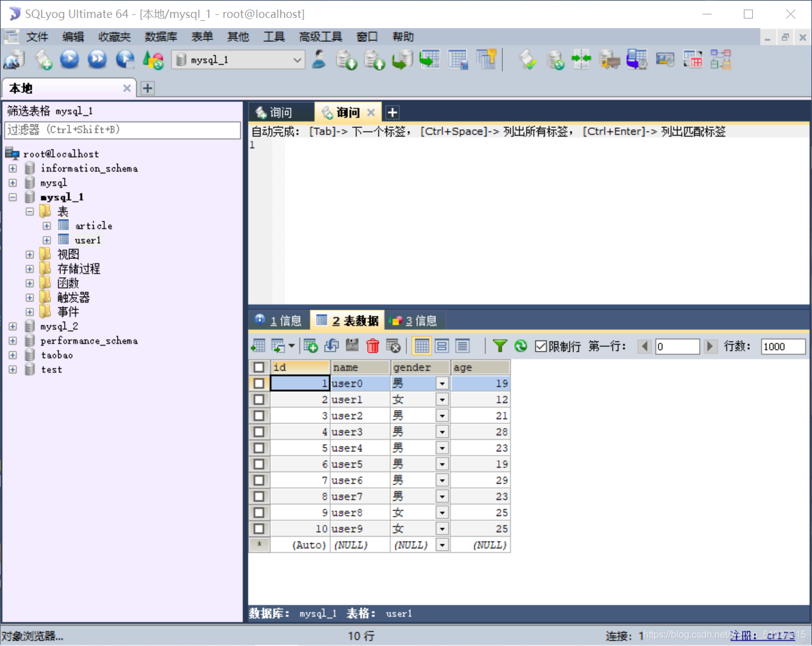The image size is (812, 646).
Task: Click the execute query play icon
Action: (69, 59)
